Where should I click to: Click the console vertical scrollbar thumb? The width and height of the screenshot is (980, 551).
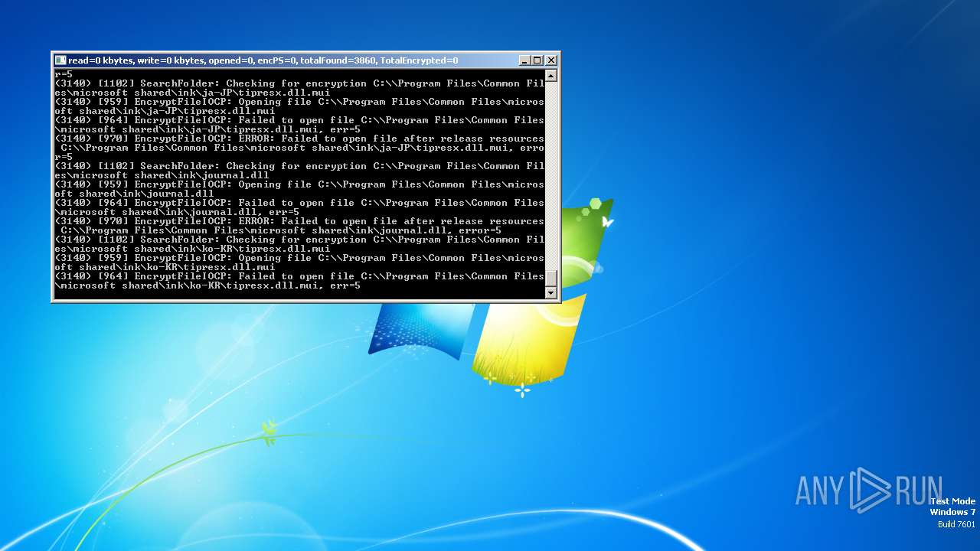(x=550, y=278)
